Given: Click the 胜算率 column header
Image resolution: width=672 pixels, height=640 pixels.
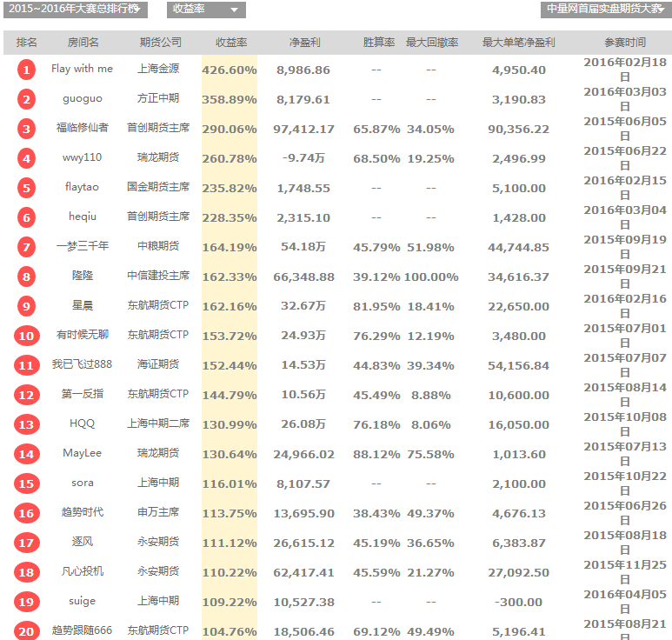Looking at the screenshot, I should coord(379,43).
